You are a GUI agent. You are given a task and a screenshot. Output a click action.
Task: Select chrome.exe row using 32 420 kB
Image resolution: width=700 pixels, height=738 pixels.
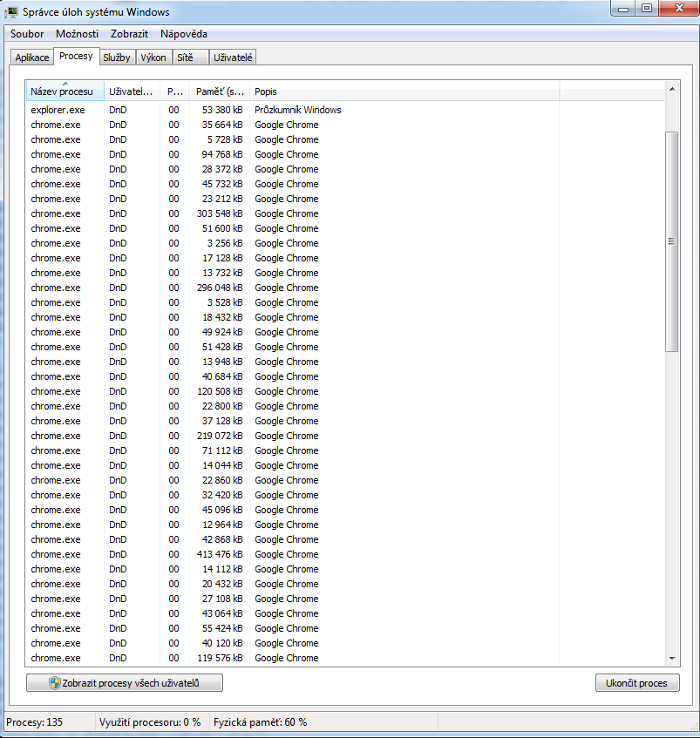pyautogui.click(x=293, y=495)
